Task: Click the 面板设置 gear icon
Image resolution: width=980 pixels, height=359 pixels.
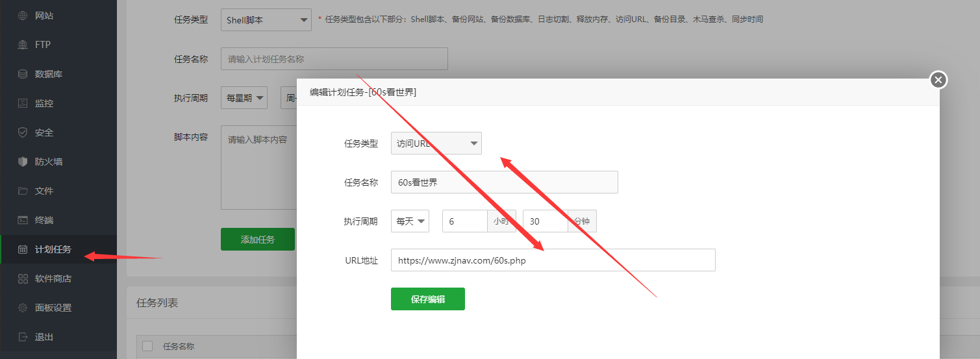Action: coord(23,308)
